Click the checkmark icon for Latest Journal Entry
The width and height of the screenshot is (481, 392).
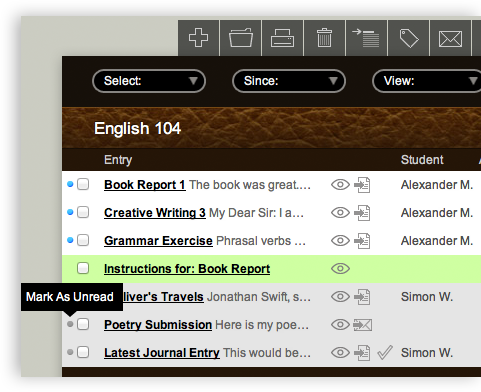pos(385,353)
